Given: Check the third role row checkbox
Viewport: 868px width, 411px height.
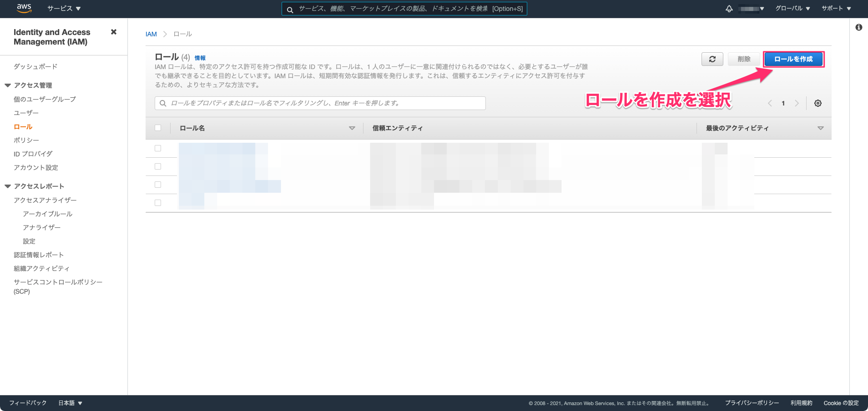Looking at the screenshot, I should pyautogui.click(x=158, y=185).
